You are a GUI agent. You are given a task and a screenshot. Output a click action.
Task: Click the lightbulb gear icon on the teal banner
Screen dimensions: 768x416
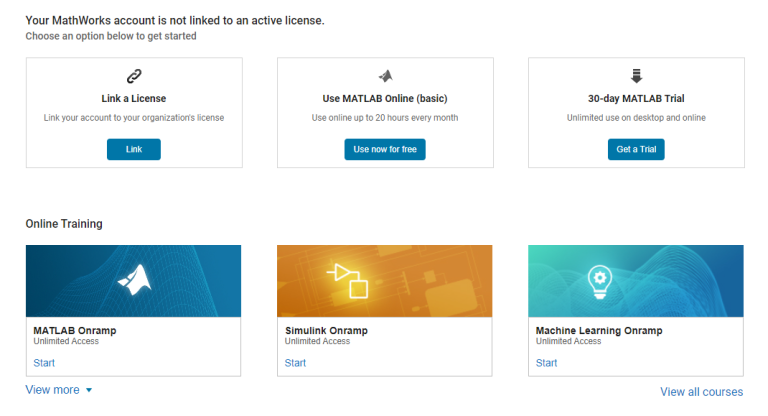(x=600, y=282)
